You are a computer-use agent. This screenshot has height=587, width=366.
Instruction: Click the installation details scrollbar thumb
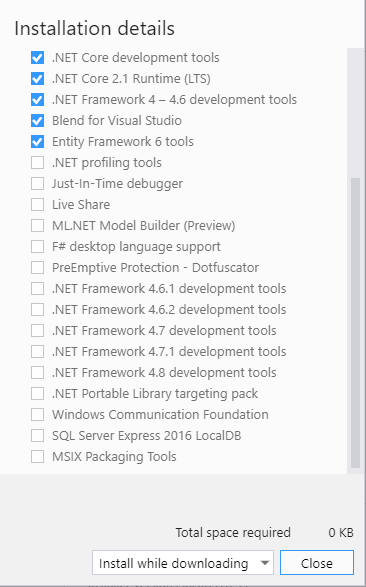click(355, 323)
